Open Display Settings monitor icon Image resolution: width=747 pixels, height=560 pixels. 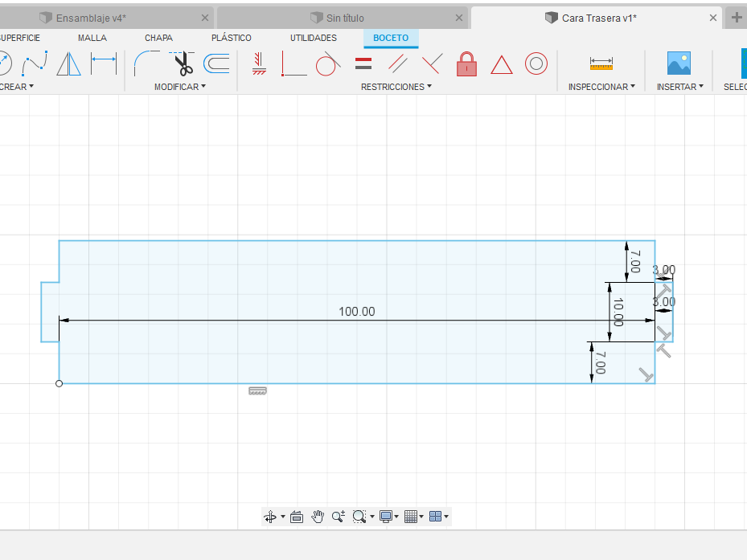pos(386,517)
